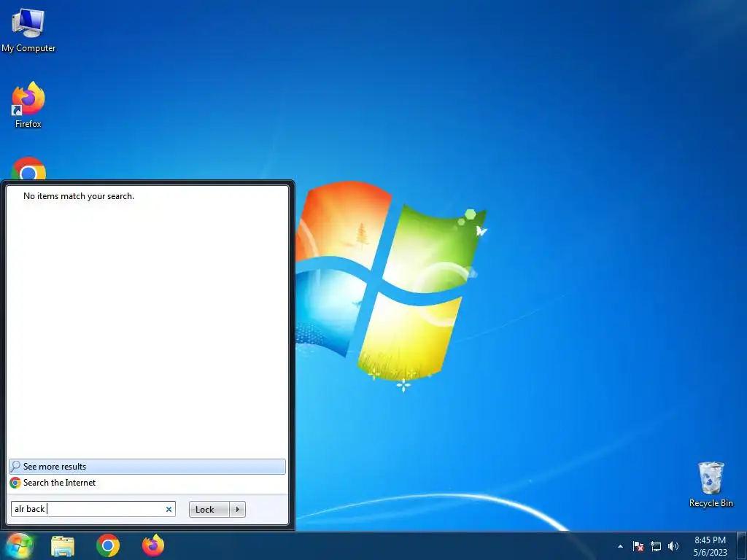Click the Show desktop strip
This screenshot has width=747, height=560.
click(x=742, y=546)
